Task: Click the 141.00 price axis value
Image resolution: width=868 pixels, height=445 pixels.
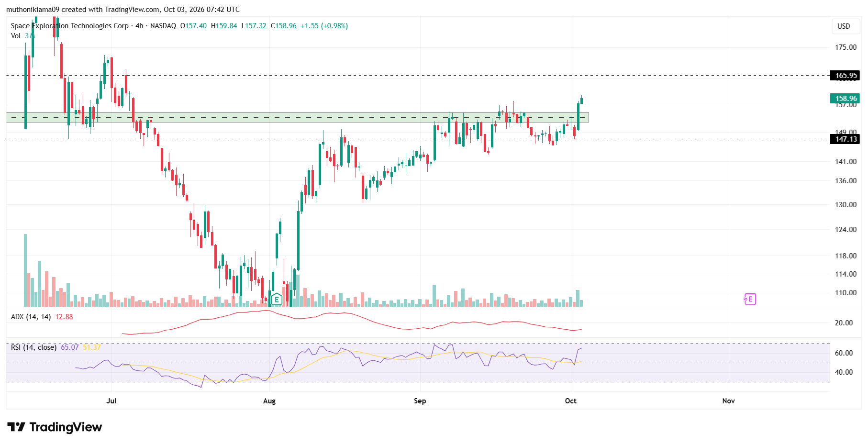Action: 846,161
